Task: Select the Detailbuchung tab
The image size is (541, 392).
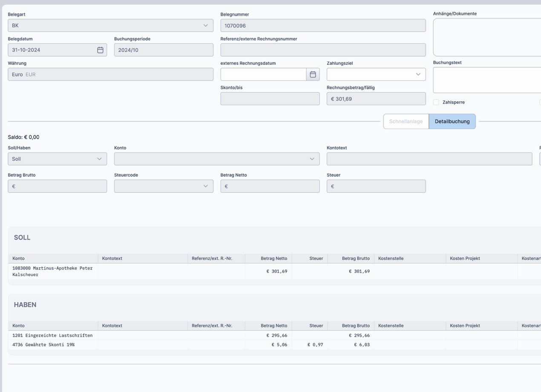Action: pyautogui.click(x=452, y=121)
